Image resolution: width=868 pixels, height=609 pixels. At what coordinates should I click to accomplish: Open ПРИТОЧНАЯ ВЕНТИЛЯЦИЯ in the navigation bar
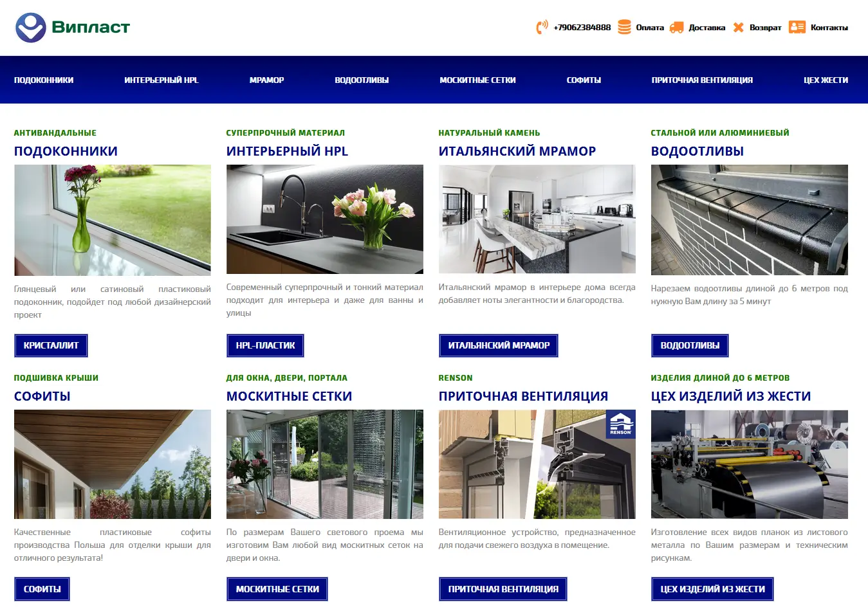702,80
